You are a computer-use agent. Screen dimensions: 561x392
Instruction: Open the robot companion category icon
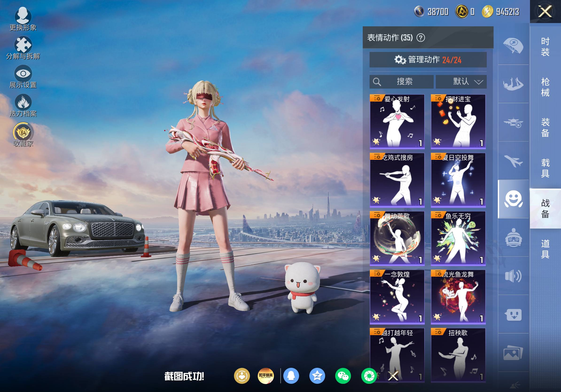point(513,238)
